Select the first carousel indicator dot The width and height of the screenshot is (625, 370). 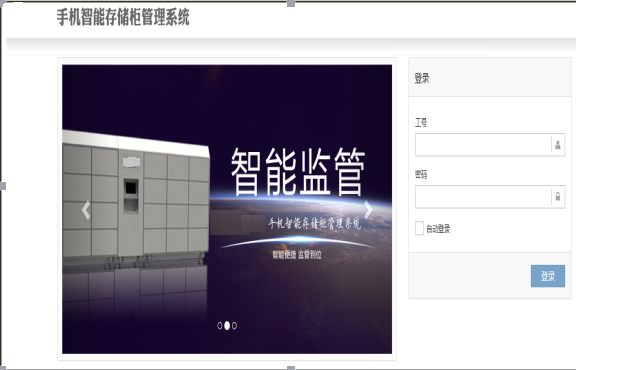[x=220, y=326]
